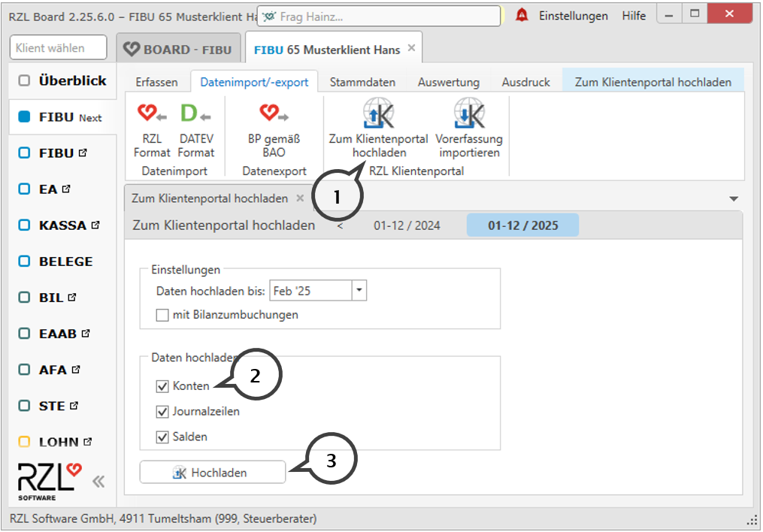Uncheck the Journalzeilen checkbox
Viewport: 763px width, 532px height.
(x=162, y=412)
